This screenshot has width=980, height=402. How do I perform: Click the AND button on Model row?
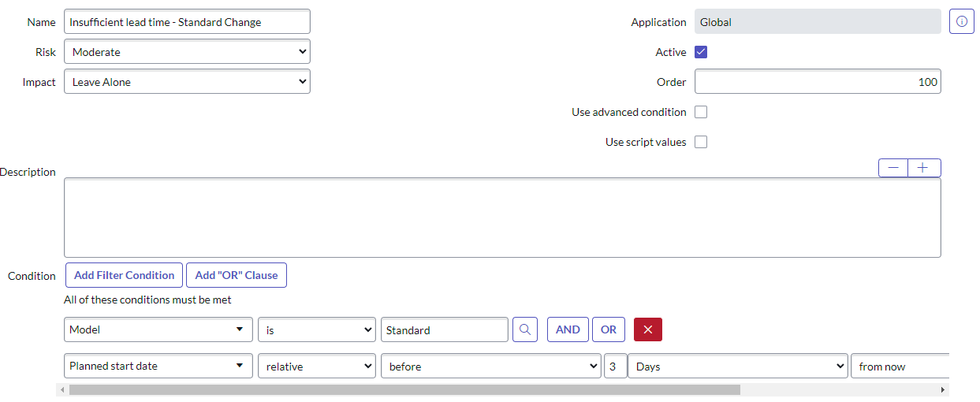[568, 329]
